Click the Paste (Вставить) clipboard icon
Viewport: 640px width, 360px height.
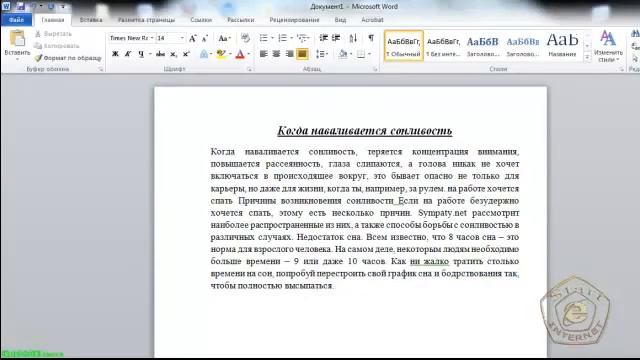[17, 39]
